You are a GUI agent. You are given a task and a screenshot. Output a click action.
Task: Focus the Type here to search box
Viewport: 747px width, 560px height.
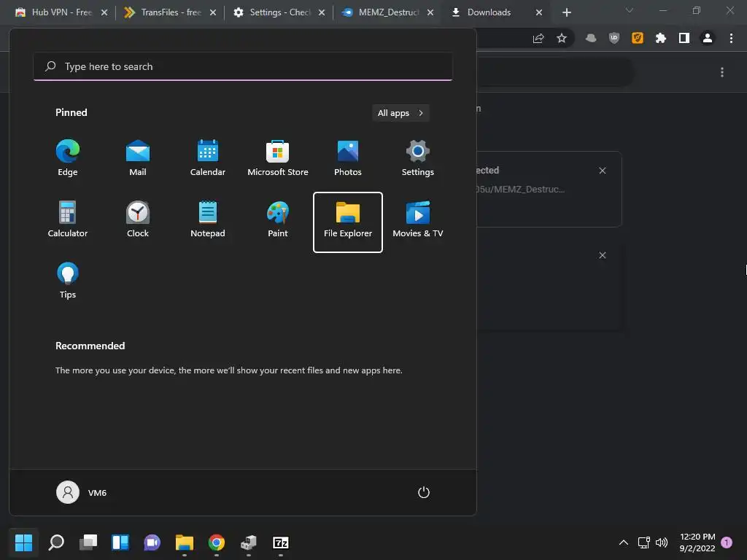click(242, 66)
